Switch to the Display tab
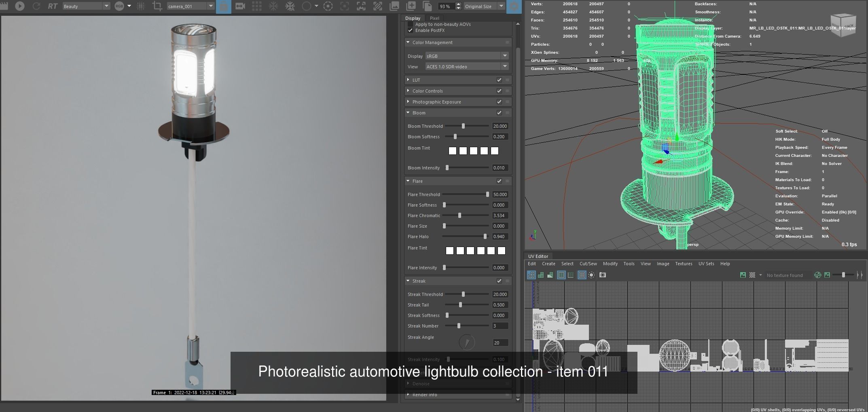Screen dimensions: 868x412 pos(413,18)
